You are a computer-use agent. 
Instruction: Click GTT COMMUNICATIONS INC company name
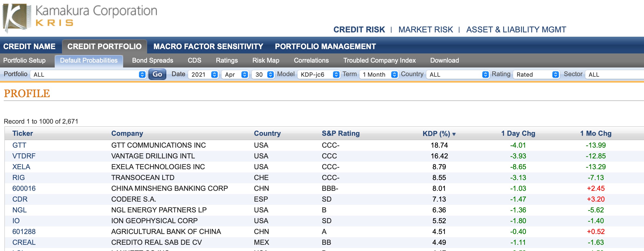(x=158, y=145)
